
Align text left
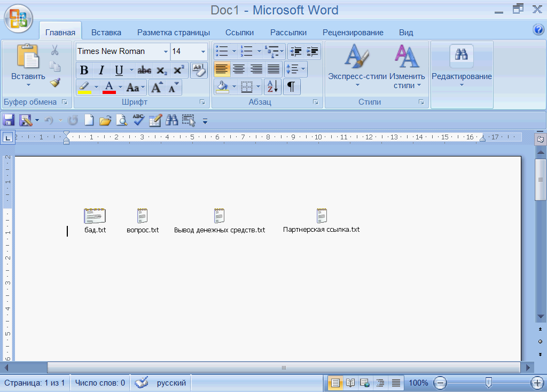click(x=222, y=69)
